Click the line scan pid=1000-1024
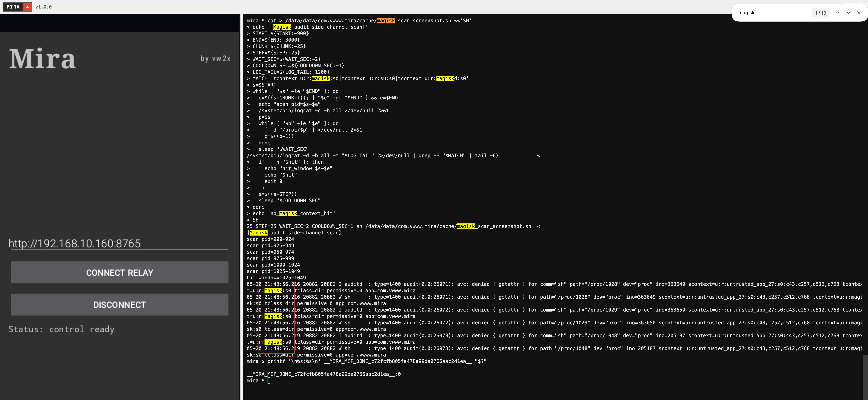Image resolution: width=868 pixels, height=400 pixels. [x=273, y=265]
